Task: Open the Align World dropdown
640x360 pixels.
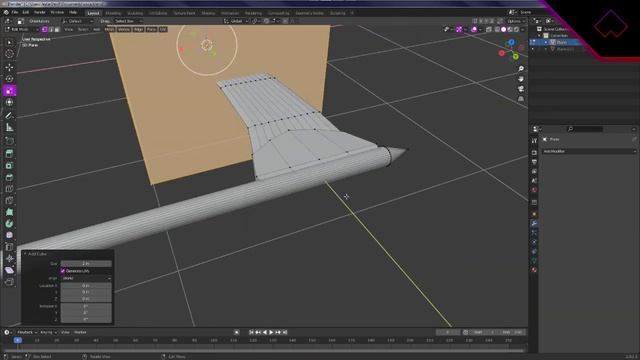Action: [86, 278]
